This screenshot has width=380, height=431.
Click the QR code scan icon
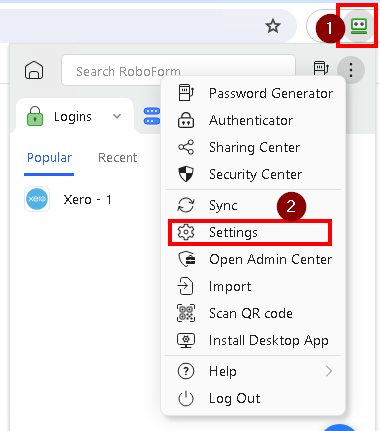pyautogui.click(x=186, y=313)
